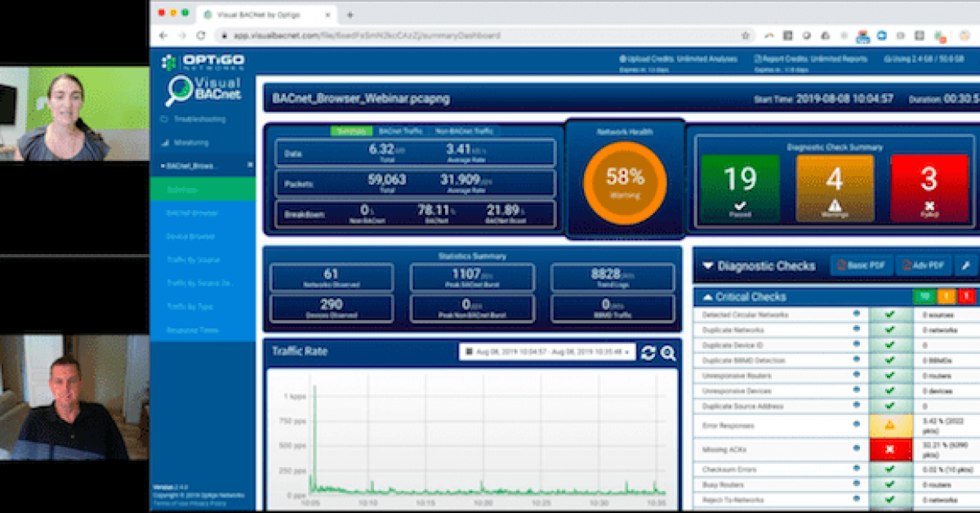Click info icon for Unresponsive Routers

[857, 375]
